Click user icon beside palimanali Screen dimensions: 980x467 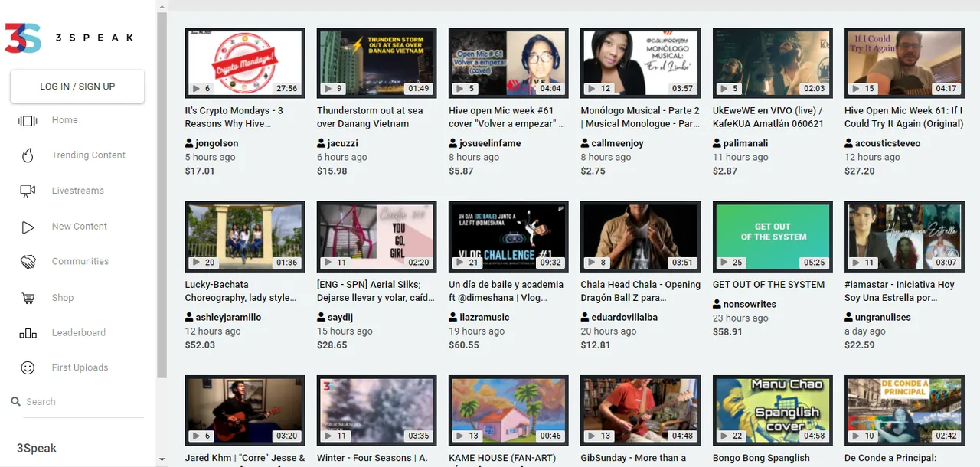pos(717,143)
